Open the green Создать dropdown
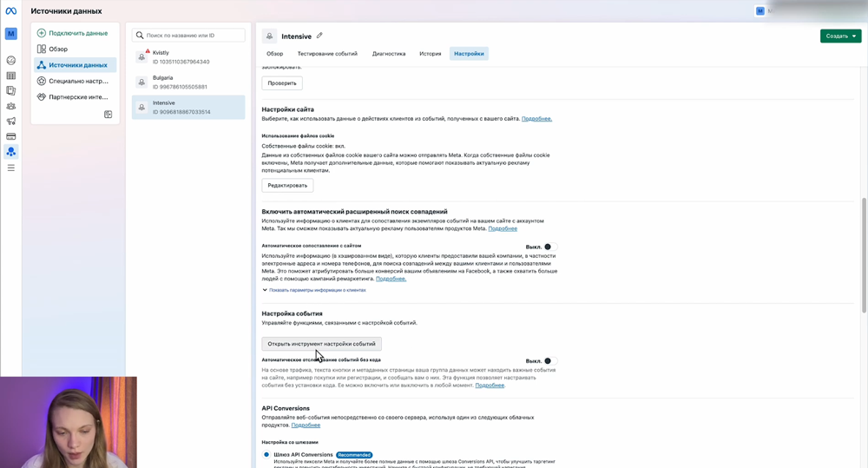The image size is (868, 468). [x=840, y=36]
